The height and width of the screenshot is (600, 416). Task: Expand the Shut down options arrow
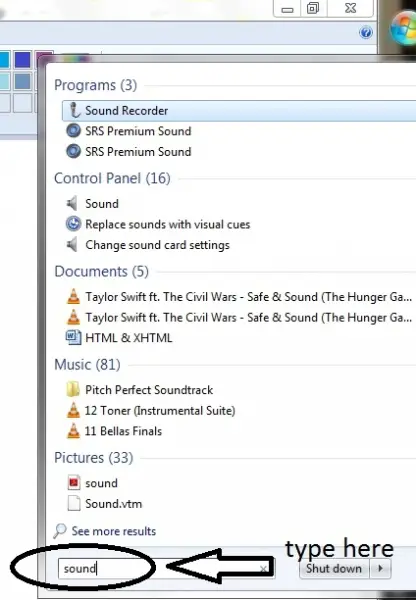[x=380, y=568]
